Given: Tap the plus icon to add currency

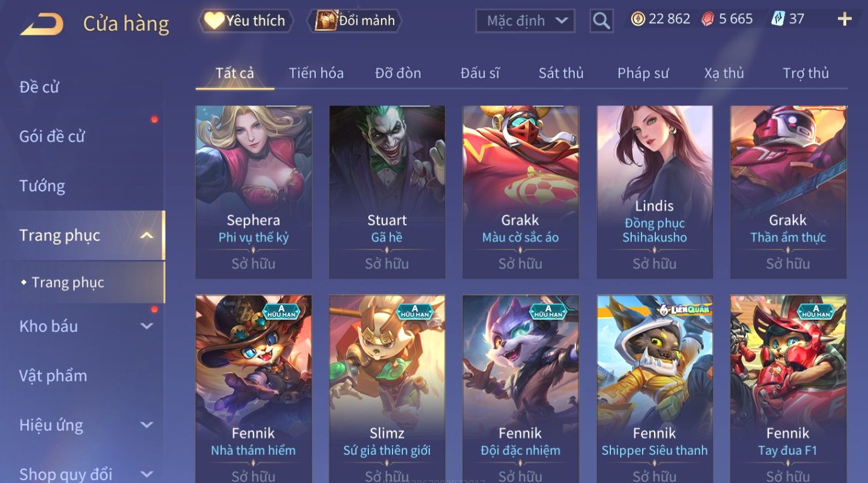Looking at the screenshot, I should [x=844, y=19].
